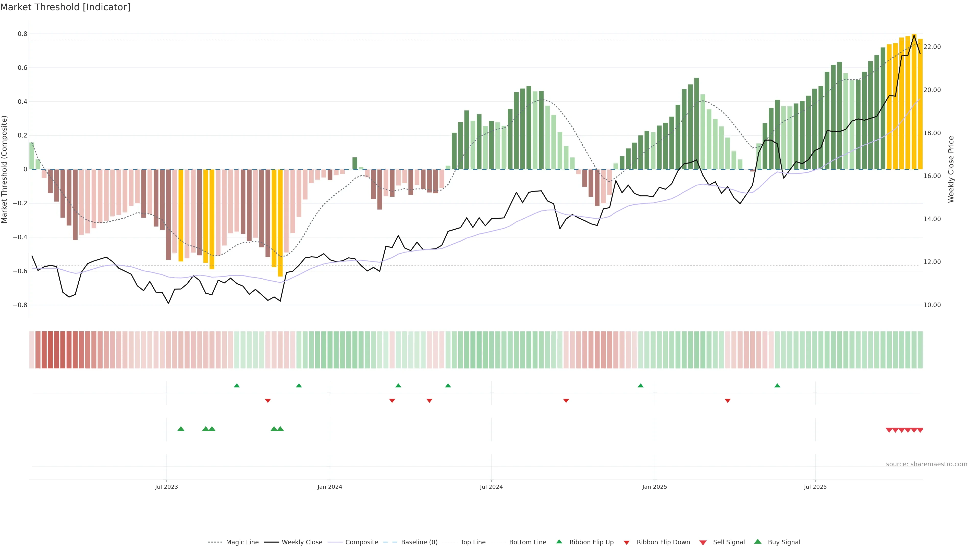Viewport: 980px width, 551px height.
Task: Click the Ribbon Flip Up legend triangle icon
Action: (559, 542)
